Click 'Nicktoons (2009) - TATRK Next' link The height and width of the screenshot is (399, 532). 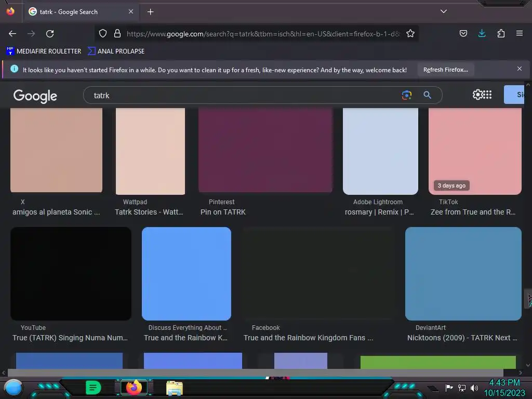pyautogui.click(x=462, y=338)
